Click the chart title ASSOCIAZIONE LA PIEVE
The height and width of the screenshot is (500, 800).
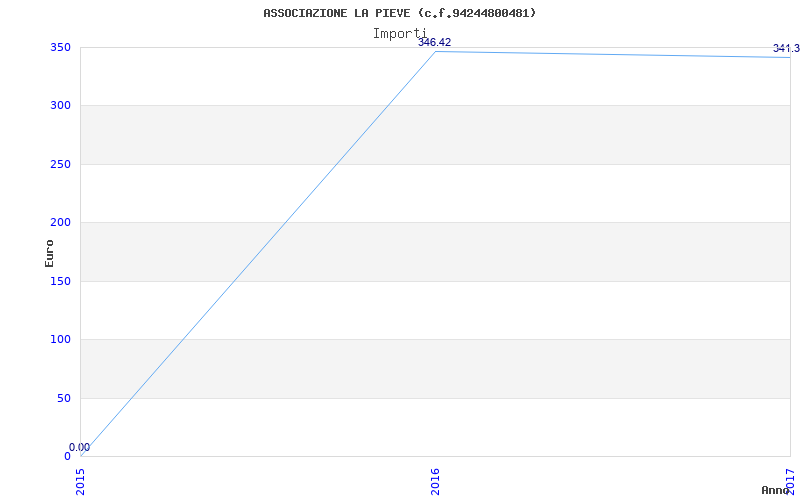coord(399,13)
